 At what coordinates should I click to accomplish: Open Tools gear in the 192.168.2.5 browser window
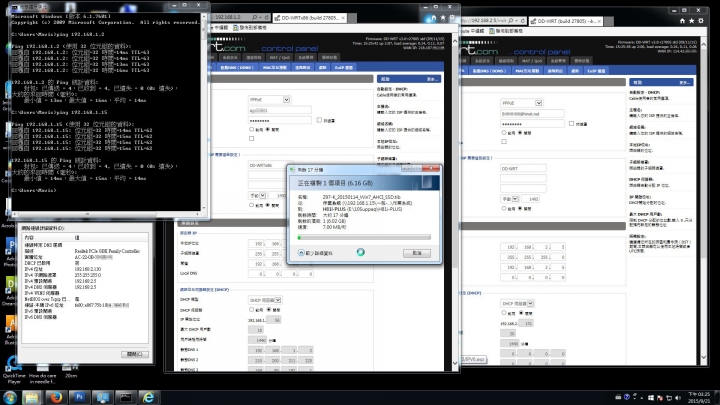coord(701,21)
